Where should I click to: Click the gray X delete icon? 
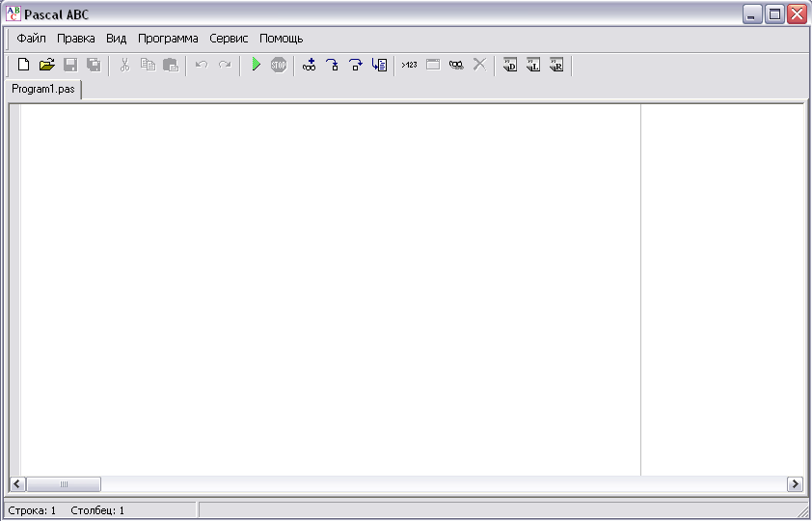tap(479, 65)
